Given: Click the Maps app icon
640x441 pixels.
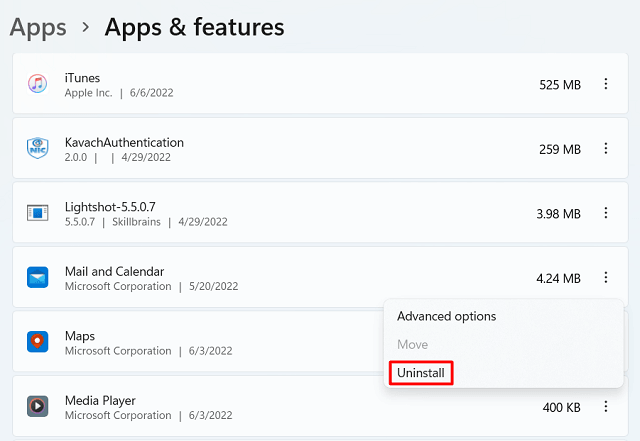Looking at the screenshot, I should [38, 343].
